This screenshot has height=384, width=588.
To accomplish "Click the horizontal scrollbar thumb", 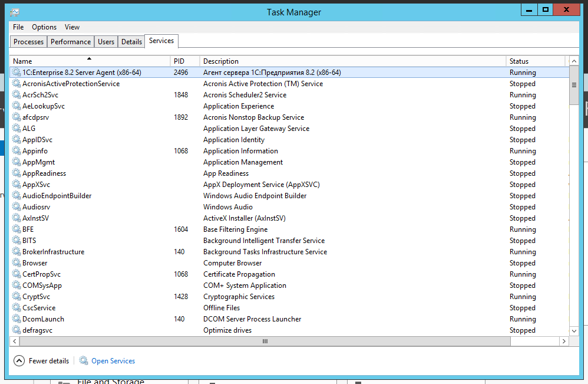I will click(265, 341).
